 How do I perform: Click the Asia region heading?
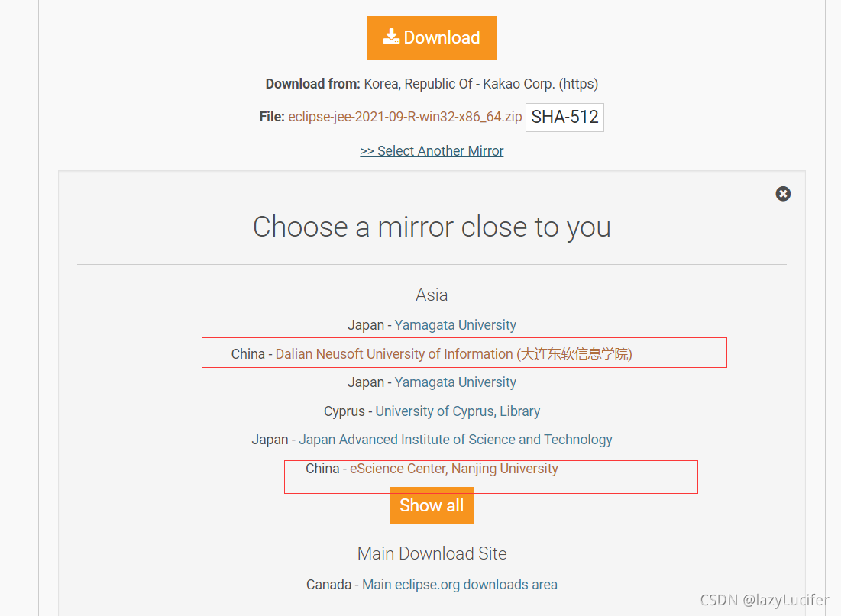[432, 295]
